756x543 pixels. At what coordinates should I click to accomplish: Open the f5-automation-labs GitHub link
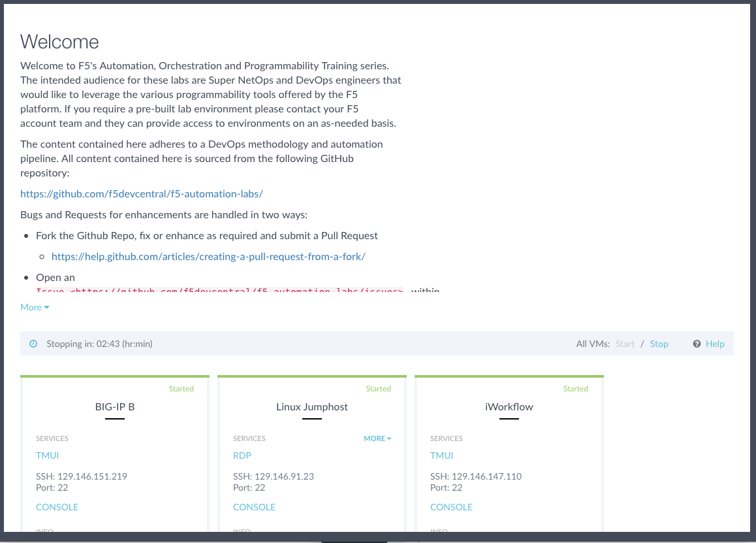point(142,193)
